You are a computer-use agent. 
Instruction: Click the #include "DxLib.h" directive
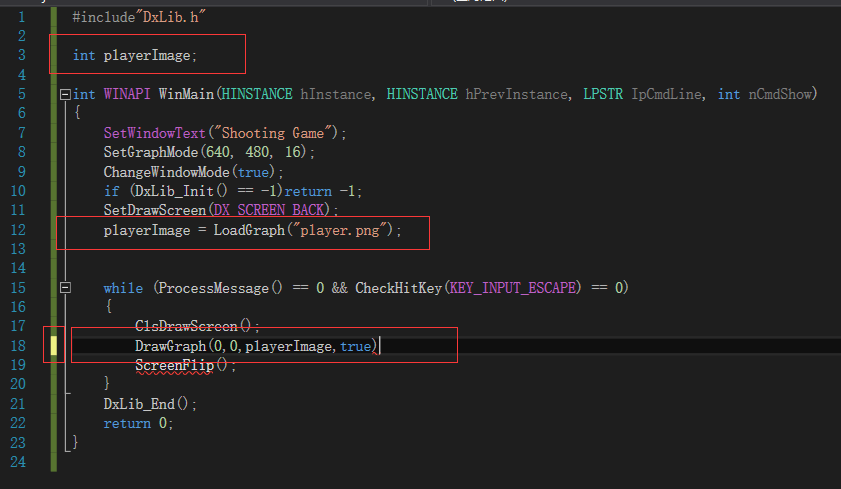click(139, 17)
